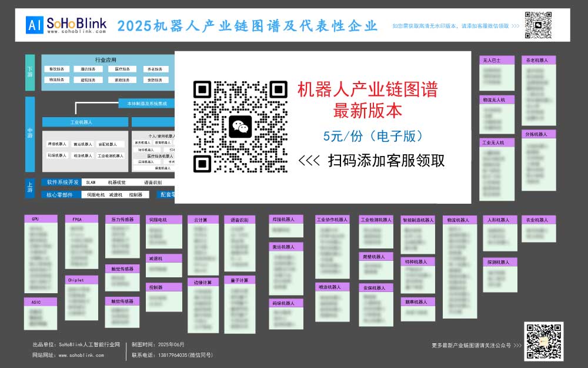Click the 安保机器人 card header
The image size is (588, 368).
pos(376,288)
